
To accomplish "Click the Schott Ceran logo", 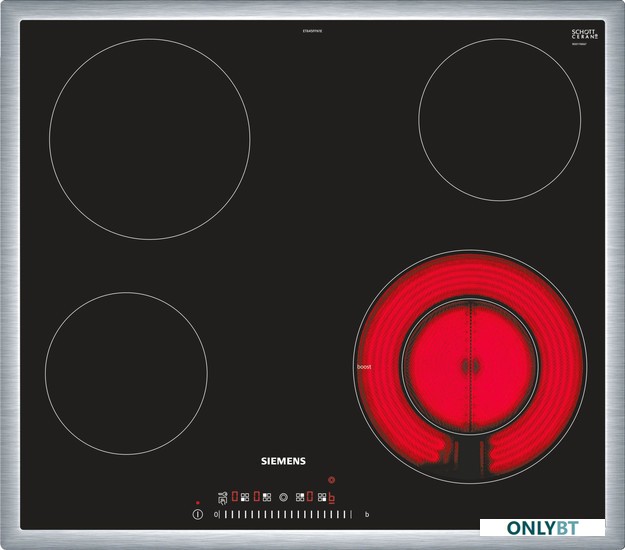I will pos(584,35).
